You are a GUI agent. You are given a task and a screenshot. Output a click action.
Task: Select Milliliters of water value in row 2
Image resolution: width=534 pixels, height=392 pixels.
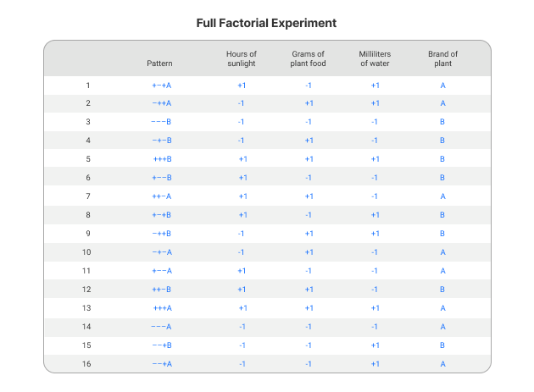tap(375, 103)
